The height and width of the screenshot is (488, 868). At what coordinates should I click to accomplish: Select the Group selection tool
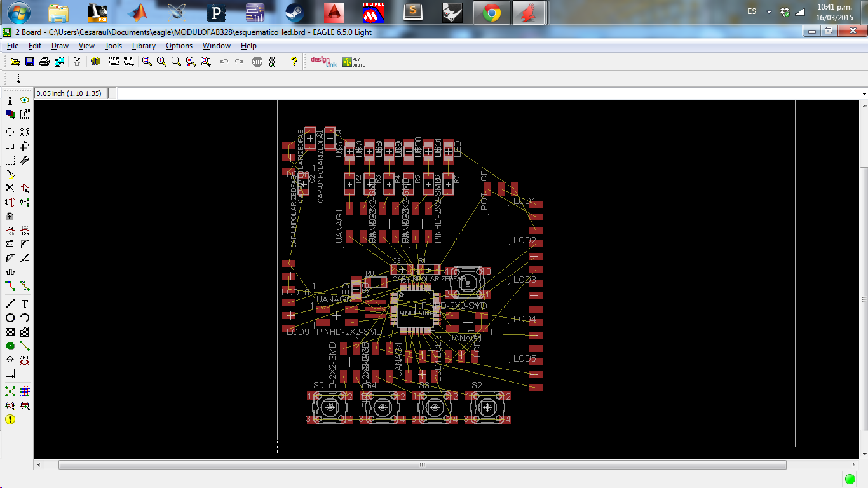[10, 160]
